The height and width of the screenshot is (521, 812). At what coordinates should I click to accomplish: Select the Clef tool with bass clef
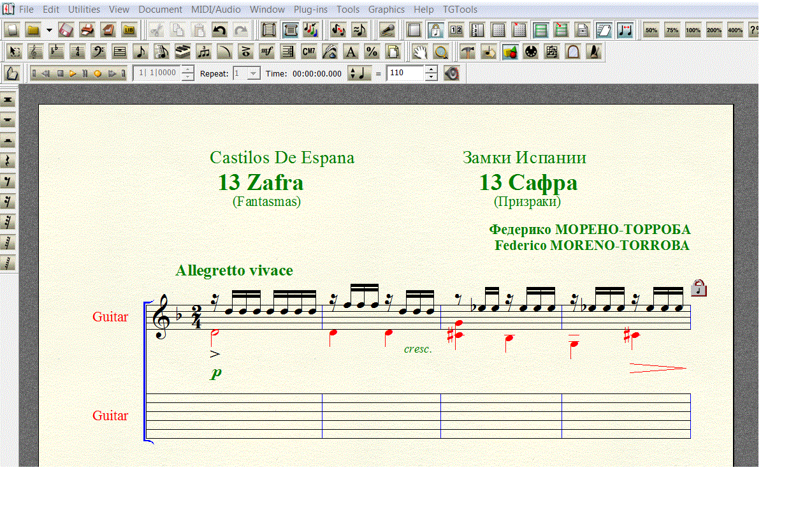(x=99, y=52)
